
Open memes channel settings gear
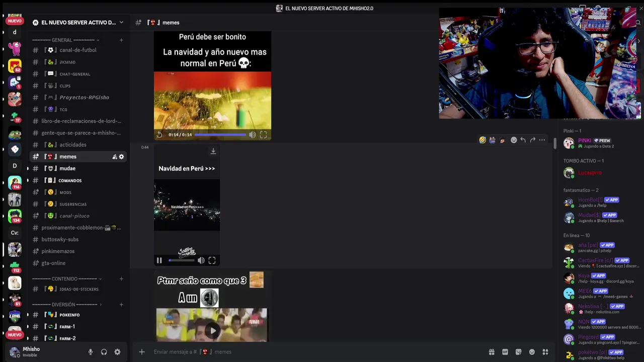(x=121, y=157)
